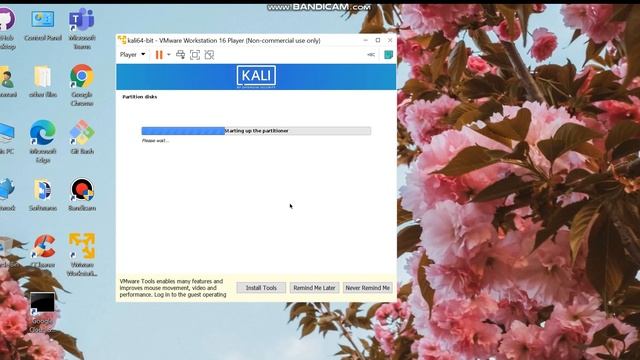The image size is (640, 360).
Task: Open Google Chrome desktop shortcut
Action: tap(82, 85)
